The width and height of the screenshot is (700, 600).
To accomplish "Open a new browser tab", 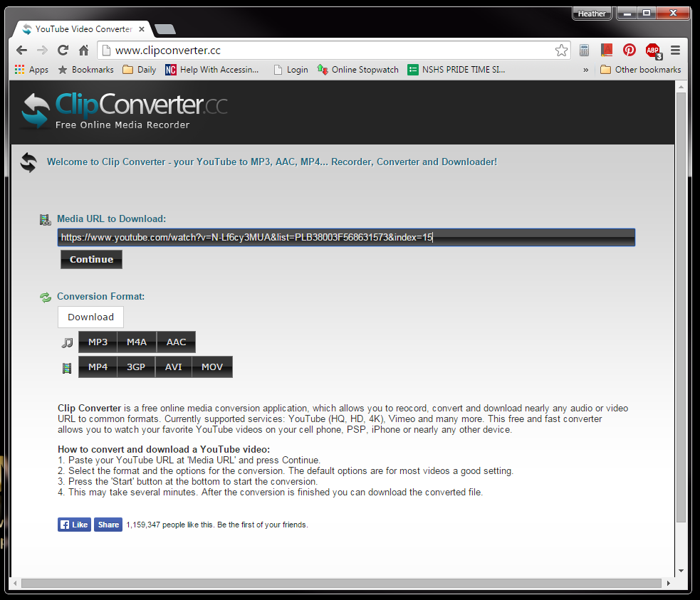I will tap(165, 29).
